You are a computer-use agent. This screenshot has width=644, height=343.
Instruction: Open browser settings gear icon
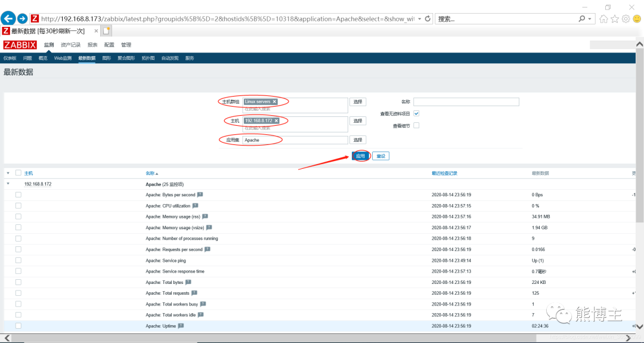tap(626, 19)
